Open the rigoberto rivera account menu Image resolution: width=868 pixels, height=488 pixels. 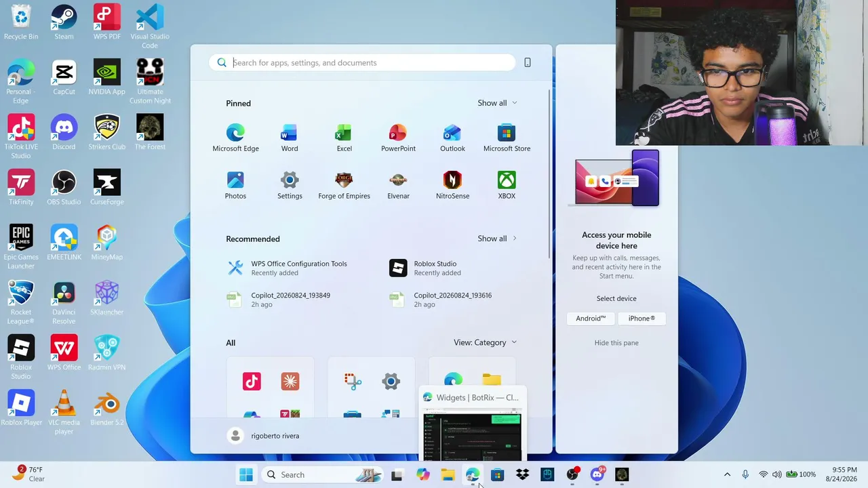click(x=264, y=436)
